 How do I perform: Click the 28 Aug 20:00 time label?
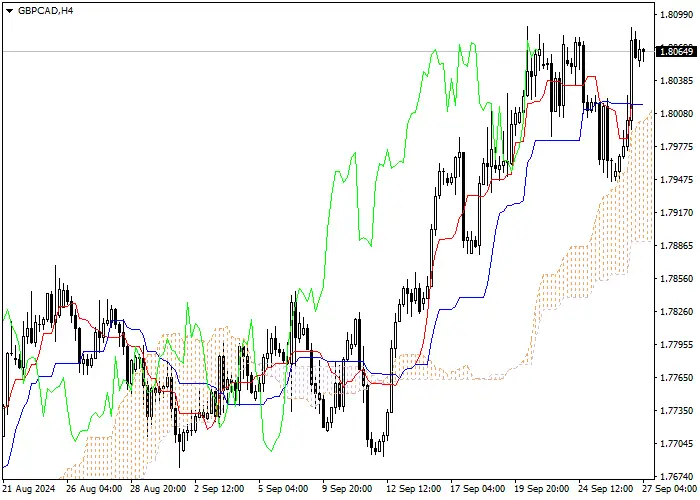pos(158,489)
